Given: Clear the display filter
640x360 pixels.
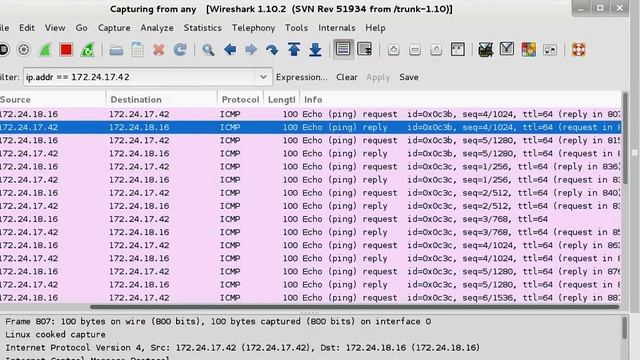Looking at the screenshot, I should pyautogui.click(x=347, y=77).
